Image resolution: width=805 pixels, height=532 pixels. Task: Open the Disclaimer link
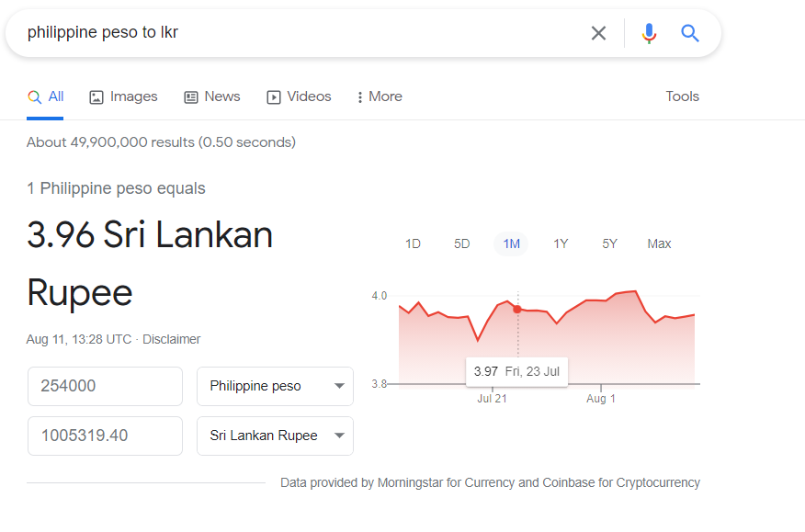[171, 339]
